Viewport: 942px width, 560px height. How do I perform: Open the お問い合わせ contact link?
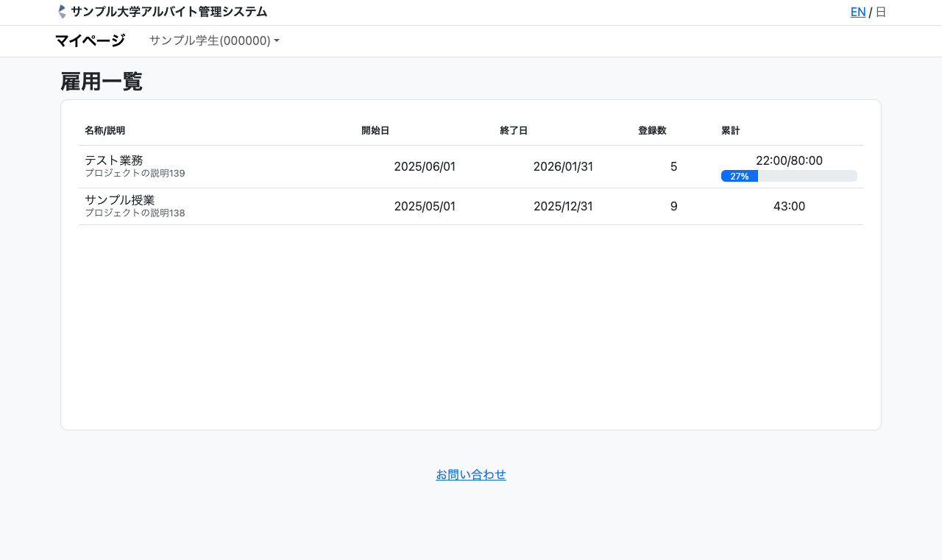click(x=471, y=475)
